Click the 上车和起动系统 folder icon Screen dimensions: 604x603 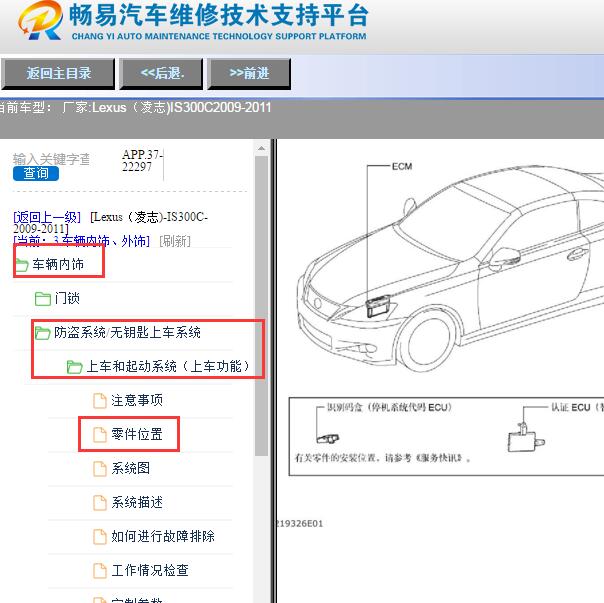point(74,366)
